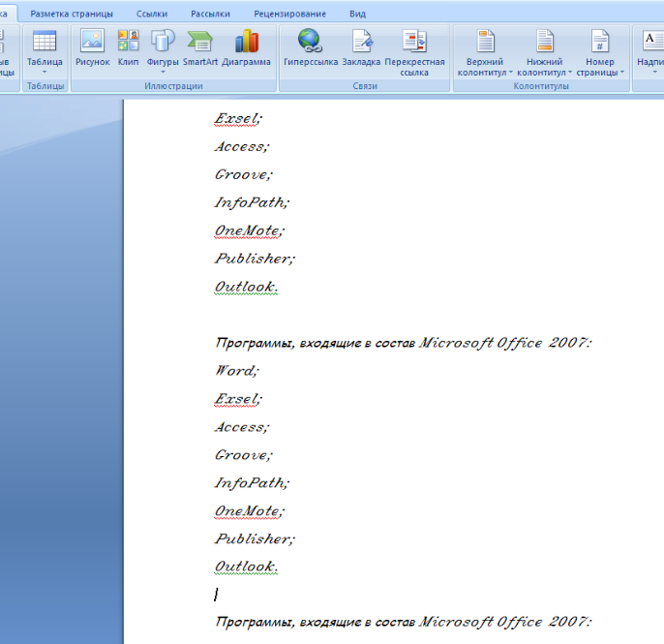Click the second Outlook. line
This screenshot has width=664, height=644.
[x=246, y=567]
